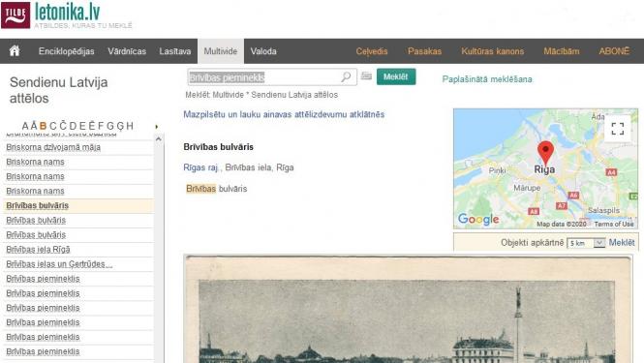The image size is (644, 363).
Task: Switch to the Multivide tab
Action: [x=221, y=51]
